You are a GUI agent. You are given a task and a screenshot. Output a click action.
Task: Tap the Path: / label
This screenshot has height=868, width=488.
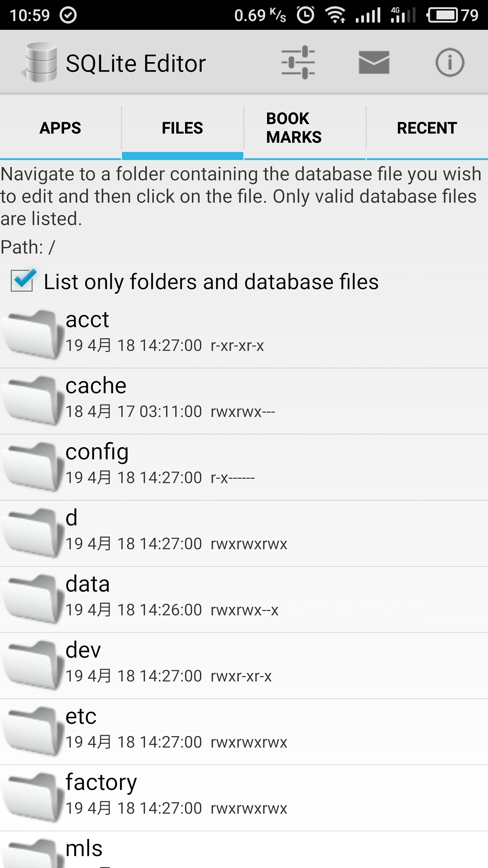point(28,247)
